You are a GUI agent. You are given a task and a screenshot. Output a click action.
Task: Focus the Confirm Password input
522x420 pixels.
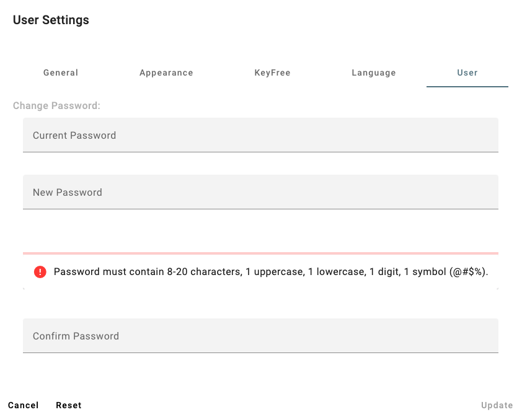coord(260,336)
